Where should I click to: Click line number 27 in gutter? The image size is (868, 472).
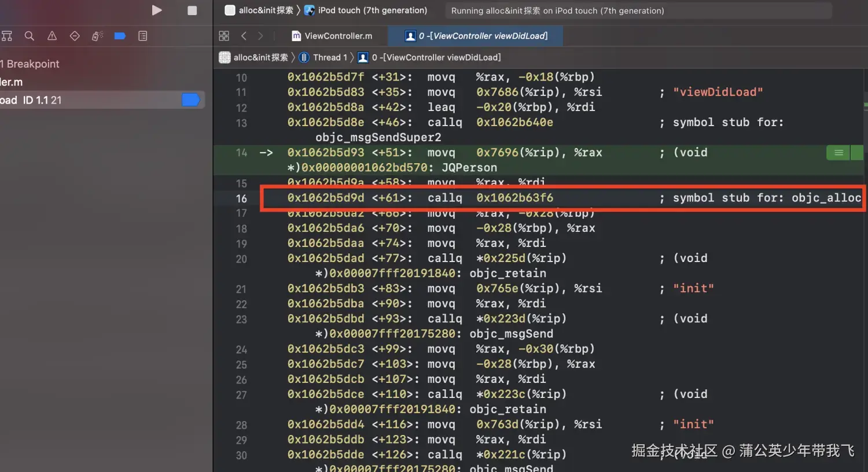pos(241,395)
